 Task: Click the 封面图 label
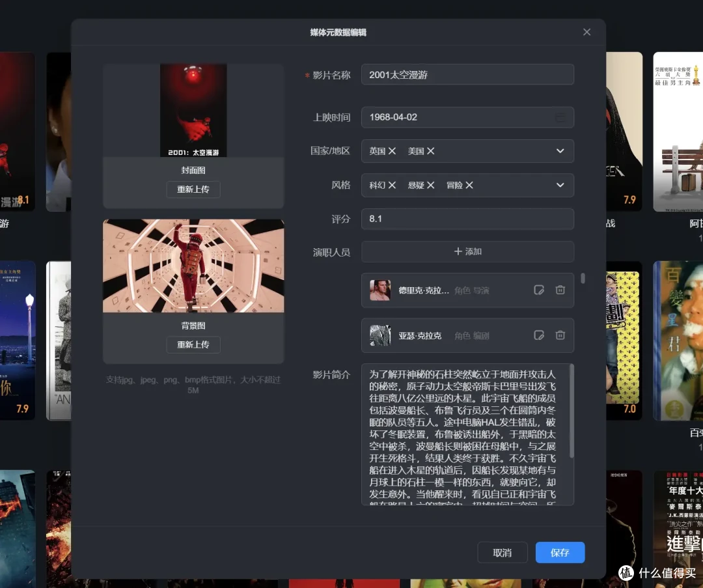pos(193,171)
